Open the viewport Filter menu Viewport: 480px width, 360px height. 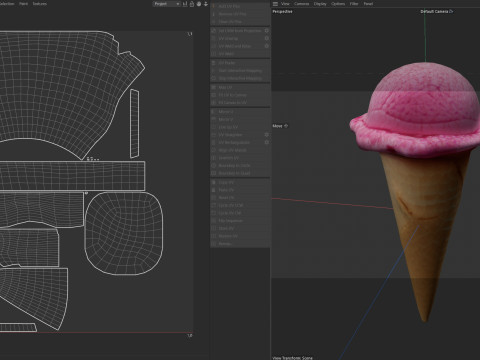(354, 4)
